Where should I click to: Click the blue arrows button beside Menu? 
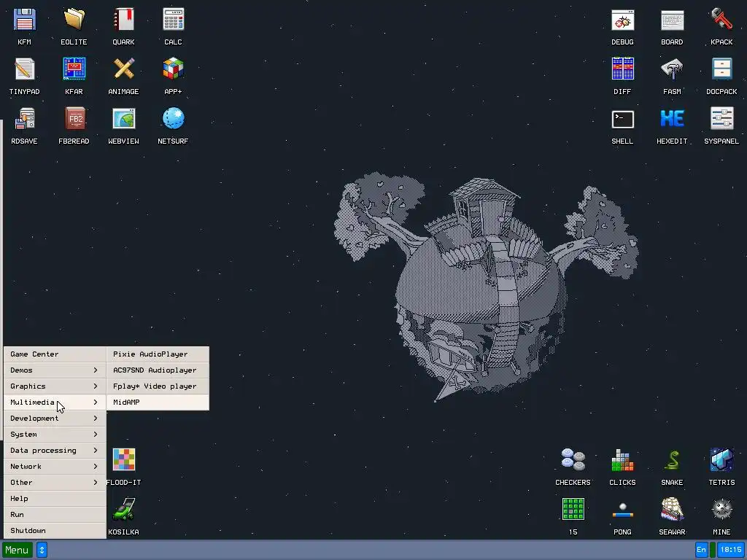click(x=42, y=550)
